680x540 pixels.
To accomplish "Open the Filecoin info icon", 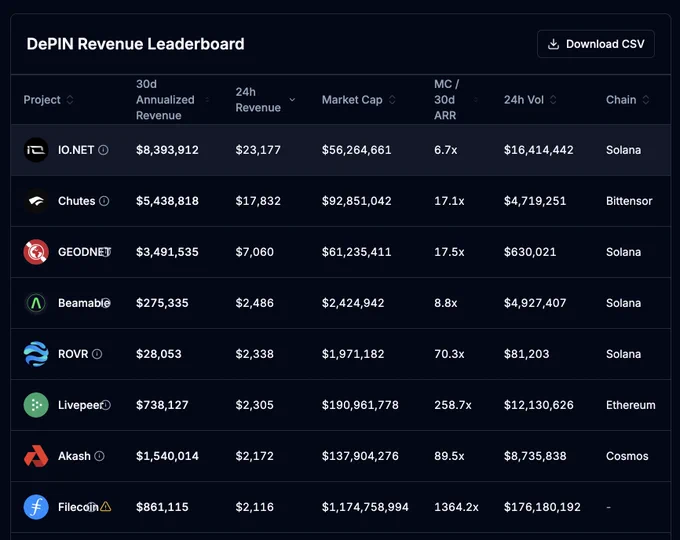I will (x=92, y=507).
